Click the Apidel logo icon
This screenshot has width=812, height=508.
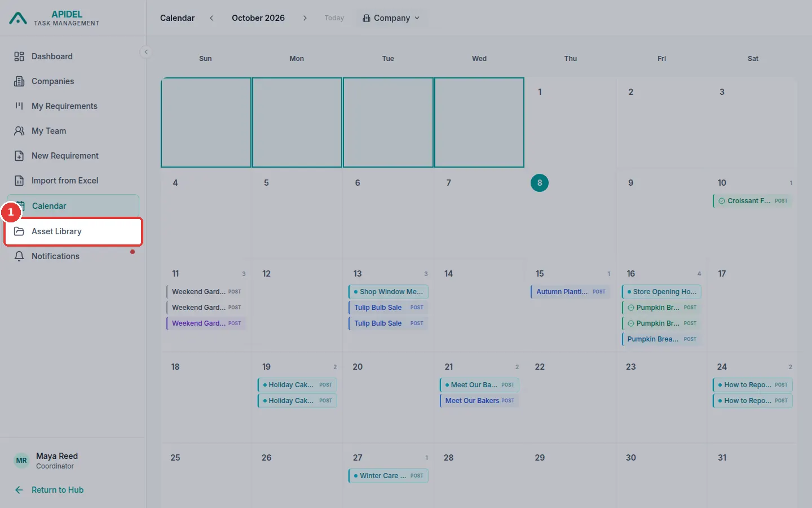point(18,19)
